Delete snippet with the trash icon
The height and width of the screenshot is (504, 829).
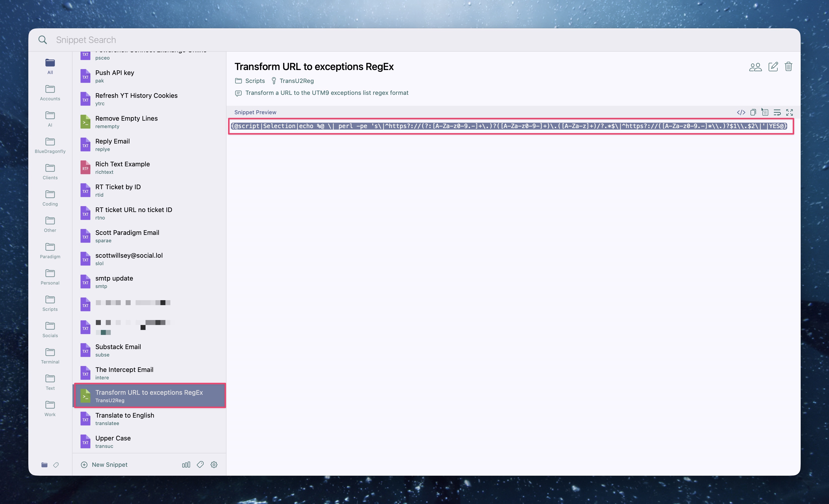(x=788, y=67)
